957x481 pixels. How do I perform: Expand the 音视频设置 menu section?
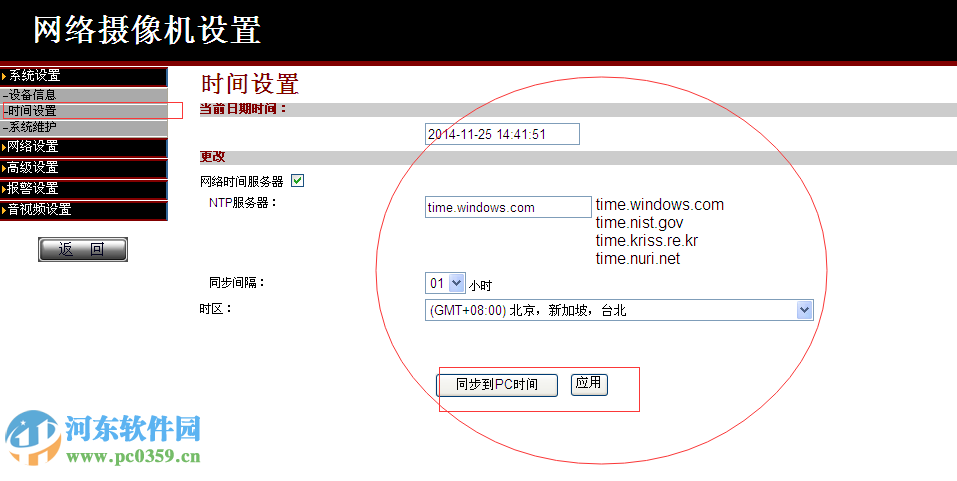[x=84, y=209]
